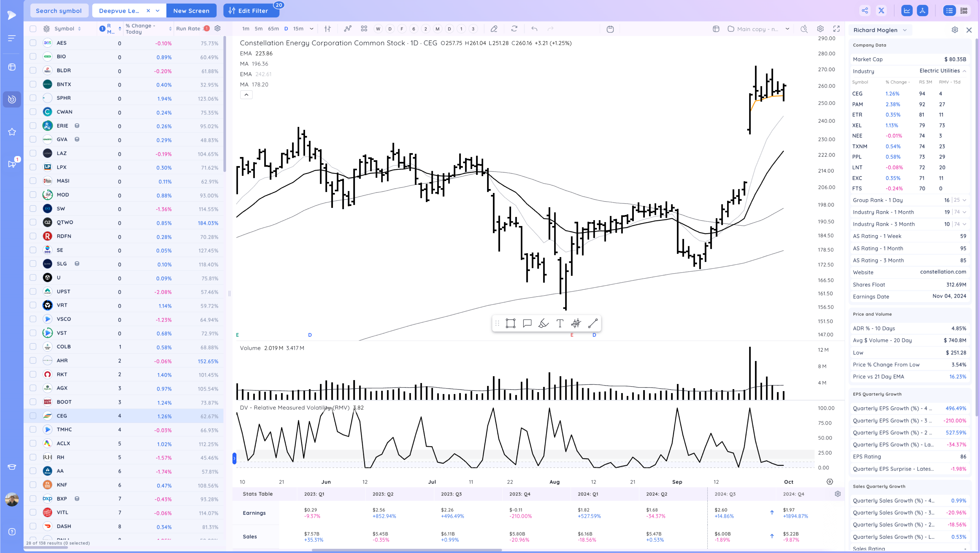Click the chart time axis settings icon
This screenshot has width=980, height=553.
click(x=830, y=481)
